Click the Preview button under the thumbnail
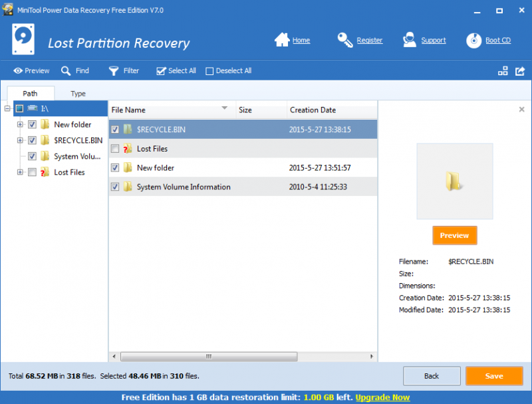 [454, 235]
